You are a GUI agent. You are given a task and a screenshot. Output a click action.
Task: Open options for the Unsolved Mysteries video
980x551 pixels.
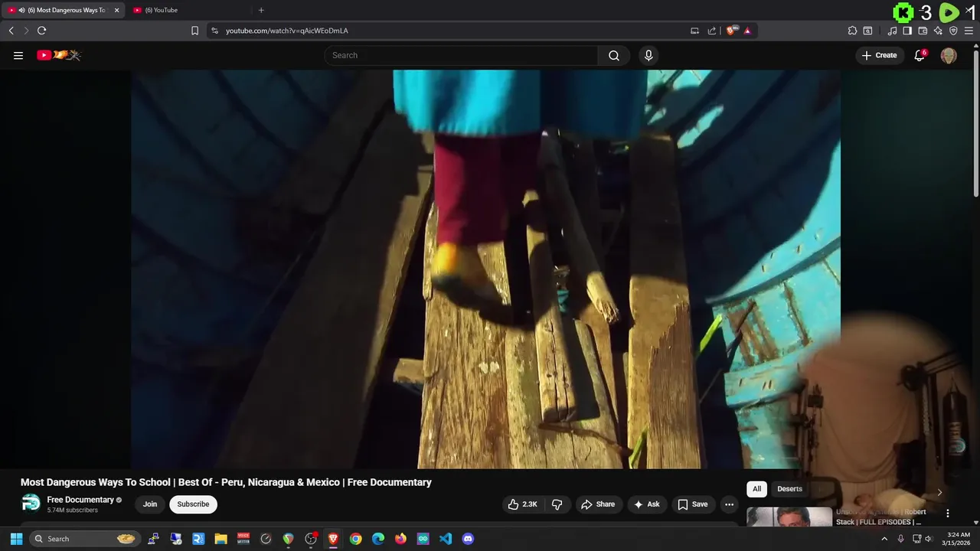pyautogui.click(x=948, y=514)
